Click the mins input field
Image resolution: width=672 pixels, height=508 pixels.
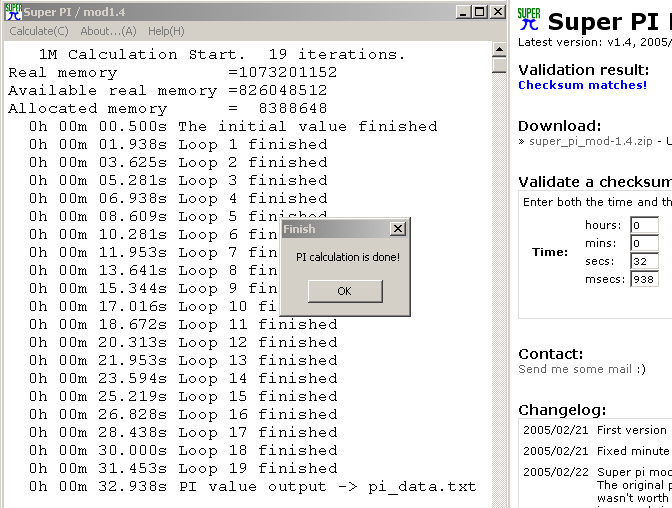pyautogui.click(x=645, y=243)
